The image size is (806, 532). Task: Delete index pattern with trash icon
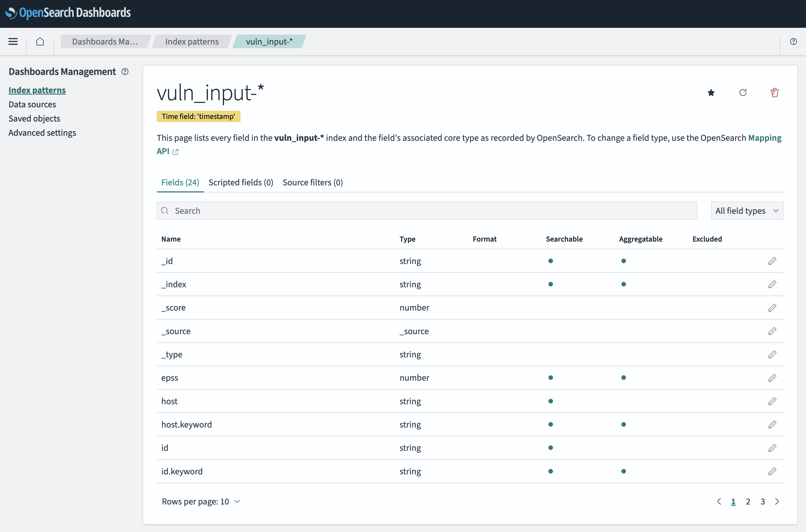coord(774,93)
